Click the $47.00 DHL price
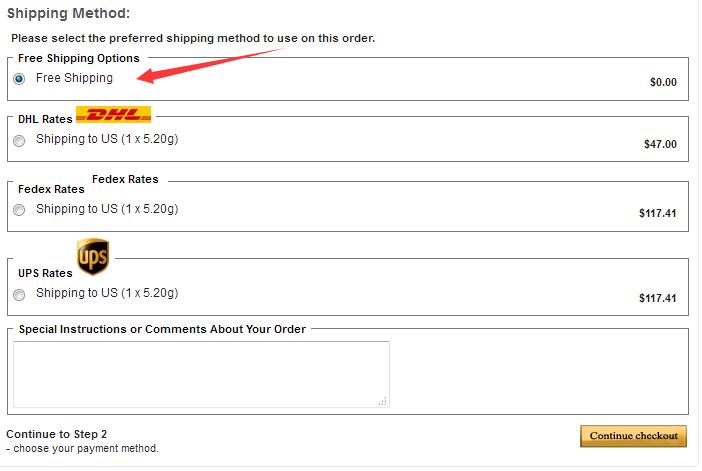 (660, 144)
